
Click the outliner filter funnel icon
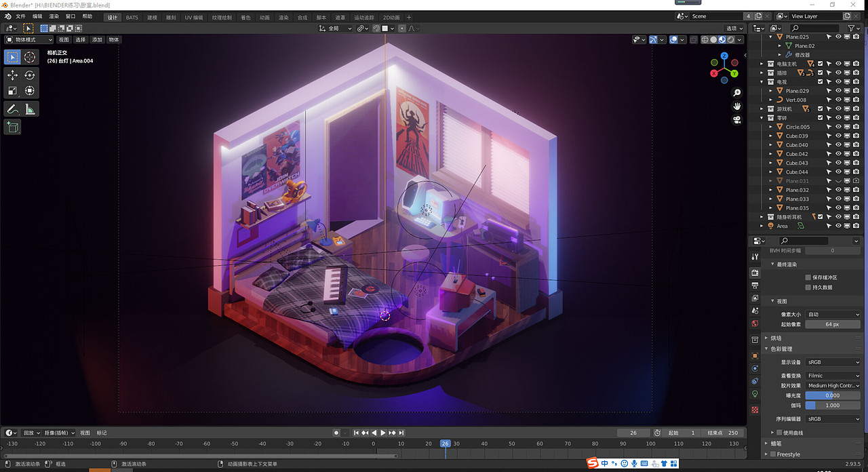[x=852, y=28]
